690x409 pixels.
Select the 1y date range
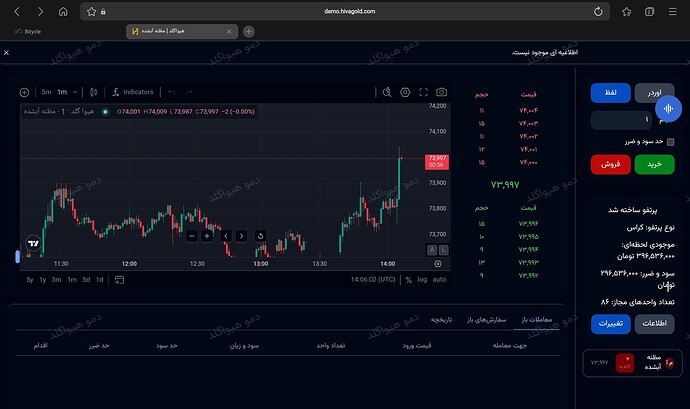click(43, 280)
